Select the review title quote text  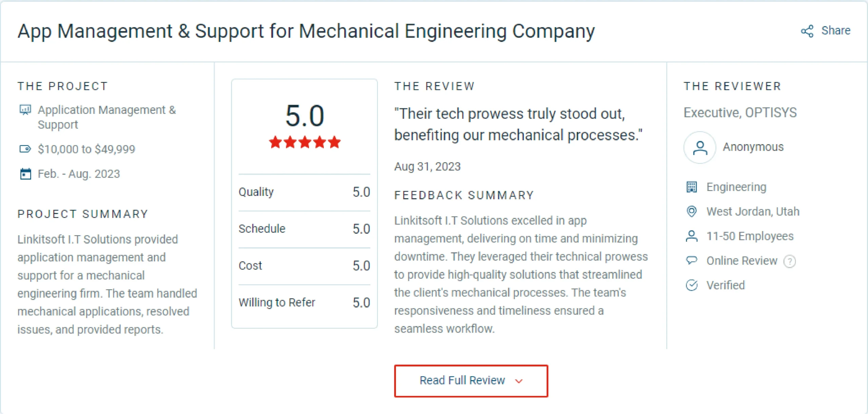click(x=519, y=124)
